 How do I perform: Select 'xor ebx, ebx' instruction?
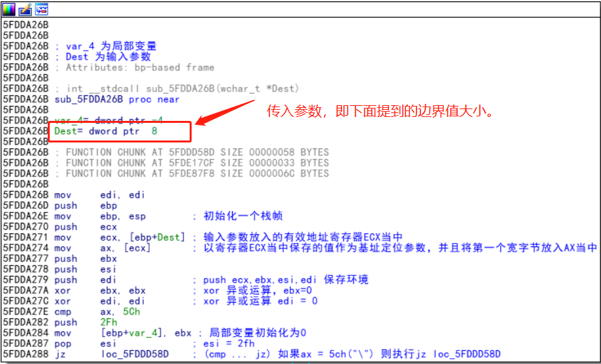(x=100, y=291)
